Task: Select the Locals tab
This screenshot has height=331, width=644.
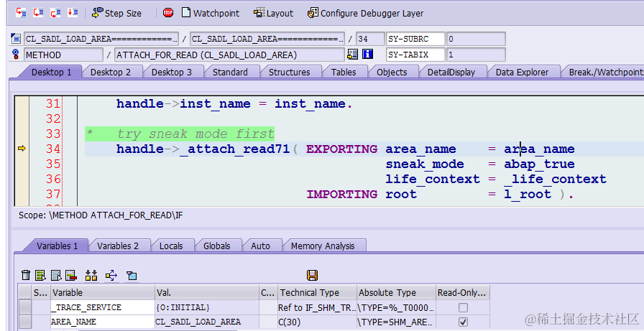Action: tap(171, 246)
